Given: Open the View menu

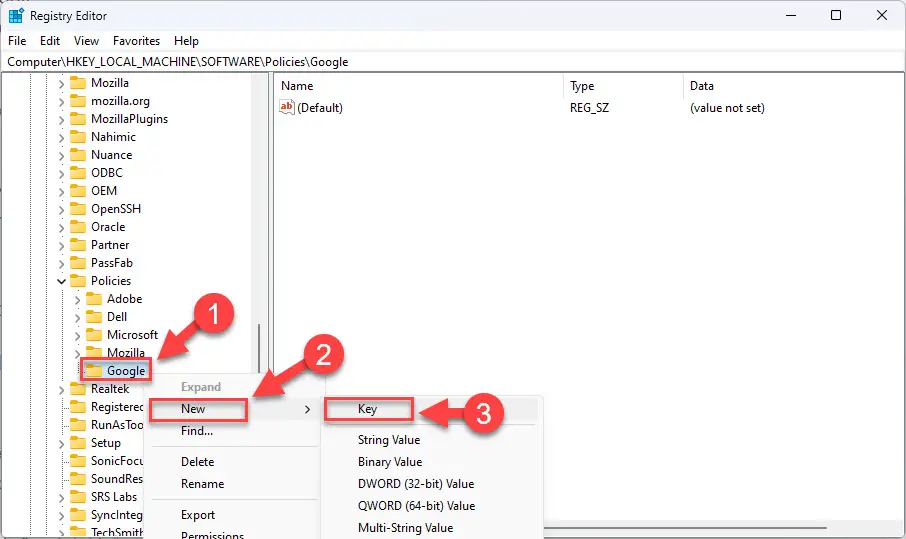Looking at the screenshot, I should (86, 41).
